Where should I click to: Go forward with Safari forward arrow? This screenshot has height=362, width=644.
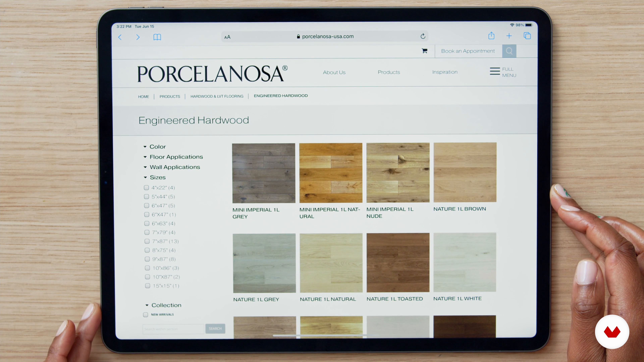138,37
